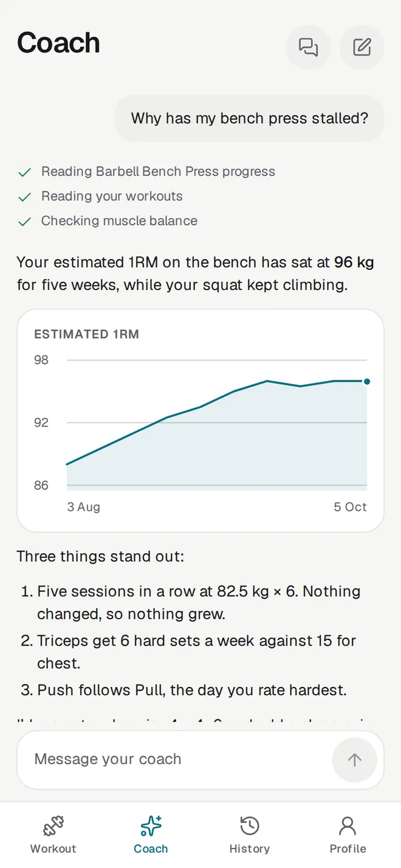Tap the bench press stalled message bubble

point(250,118)
